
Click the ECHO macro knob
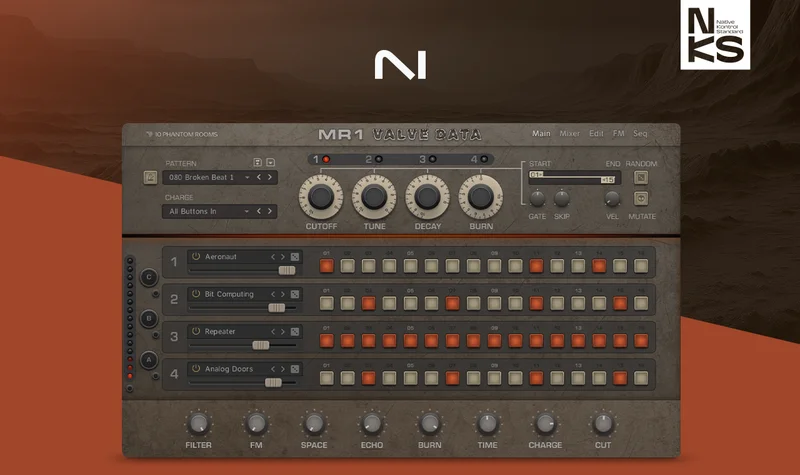click(372, 423)
